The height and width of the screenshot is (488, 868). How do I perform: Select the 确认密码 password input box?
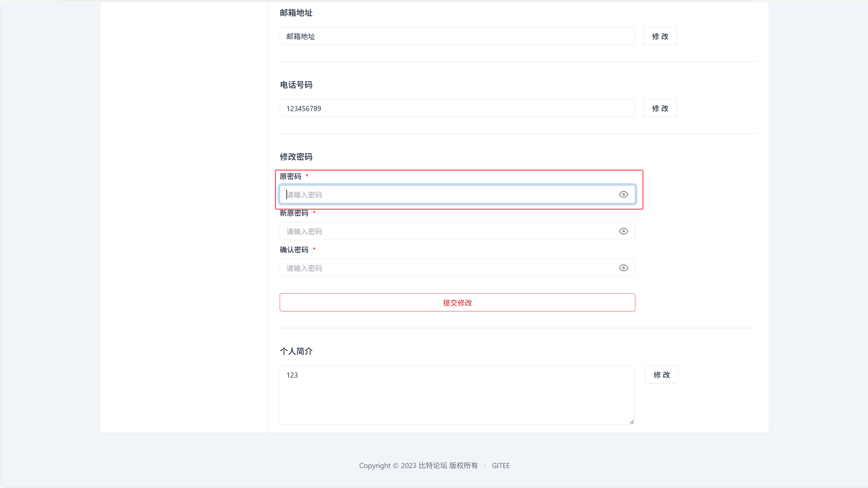pyautogui.click(x=446, y=268)
